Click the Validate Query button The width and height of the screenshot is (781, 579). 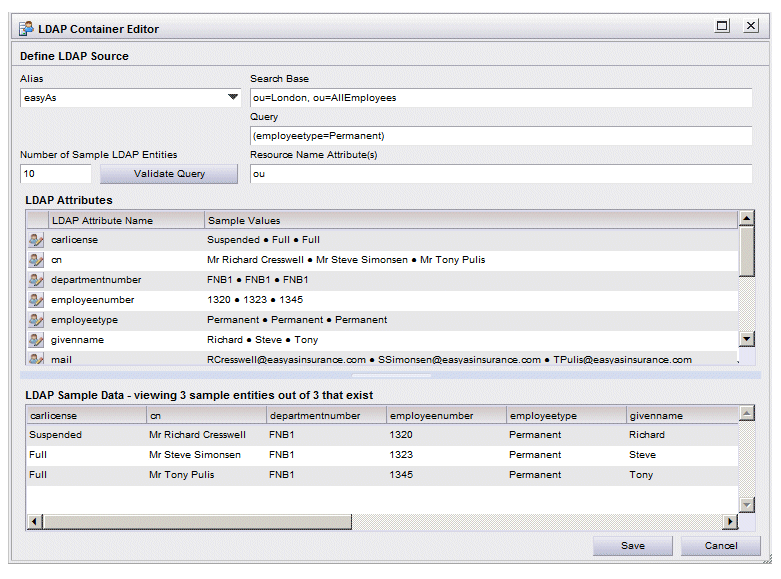click(x=169, y=174)
